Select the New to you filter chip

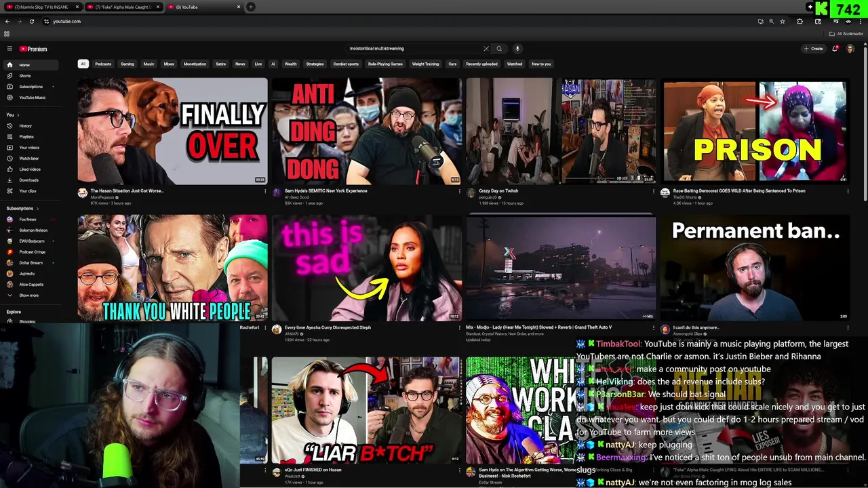pyautogui.click(x=541, y=64)
